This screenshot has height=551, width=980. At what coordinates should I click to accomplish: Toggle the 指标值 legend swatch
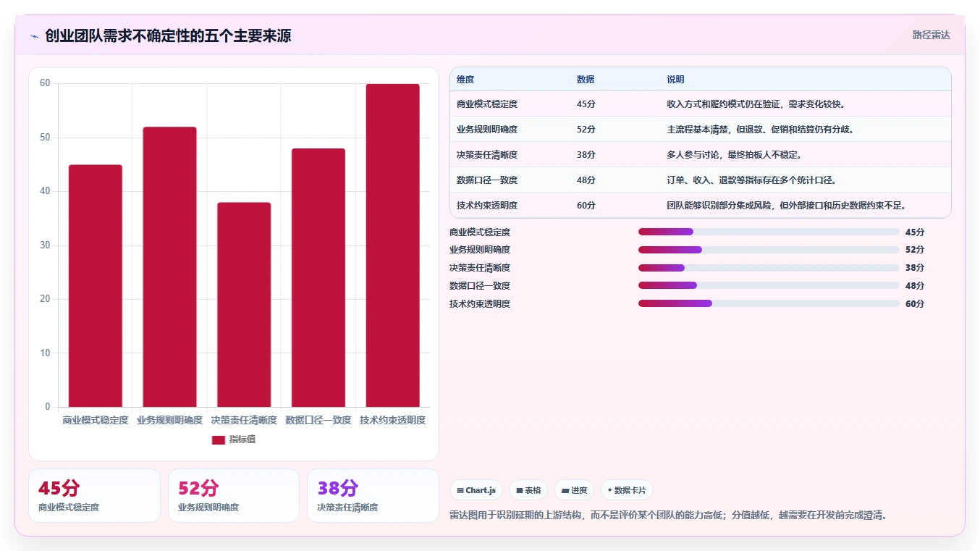(x=219, y=439)
